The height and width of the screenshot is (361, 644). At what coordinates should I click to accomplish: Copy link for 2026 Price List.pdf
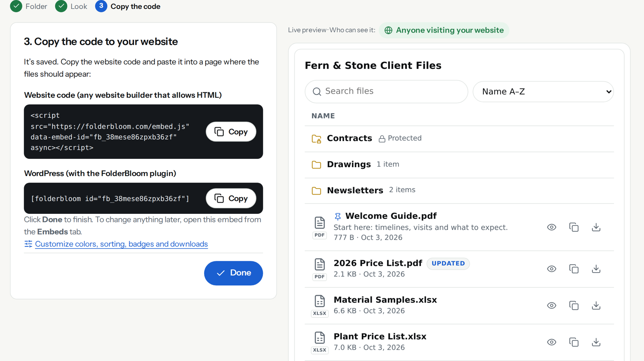tap(574, 269)
